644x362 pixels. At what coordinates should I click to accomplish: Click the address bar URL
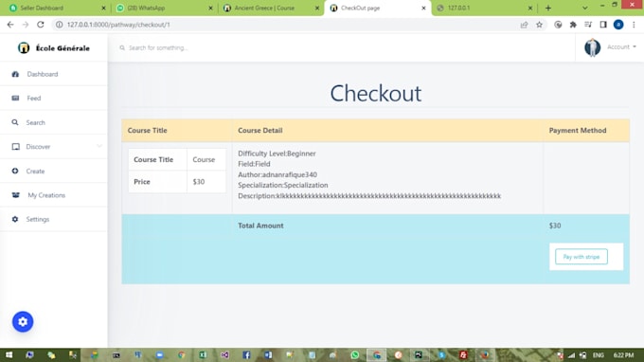(118, 25)
